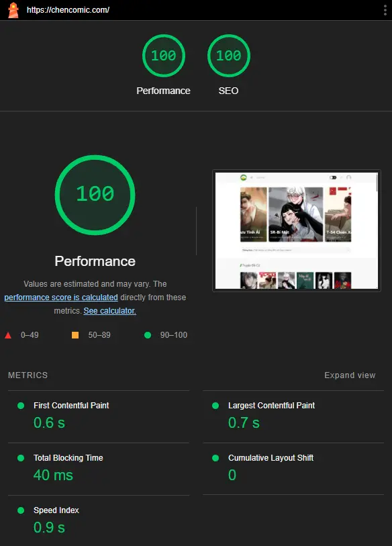
Task: Click the small Performance score gauge
Action: (x=164, y=56)
